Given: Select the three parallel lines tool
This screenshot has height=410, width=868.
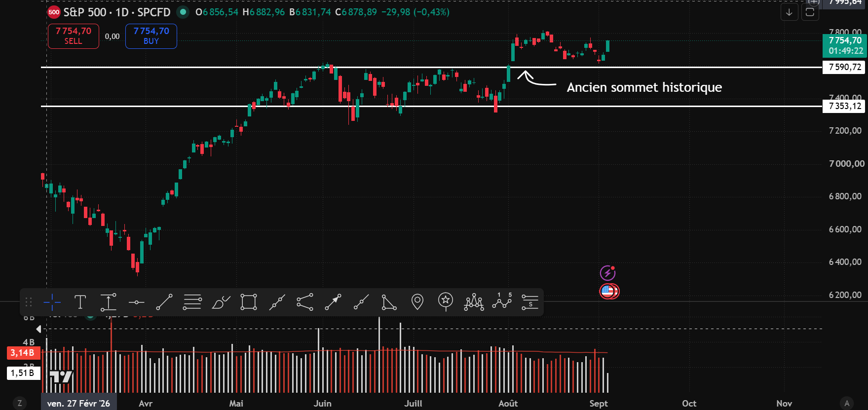Looking at the screenshot, I should [192, 302].
